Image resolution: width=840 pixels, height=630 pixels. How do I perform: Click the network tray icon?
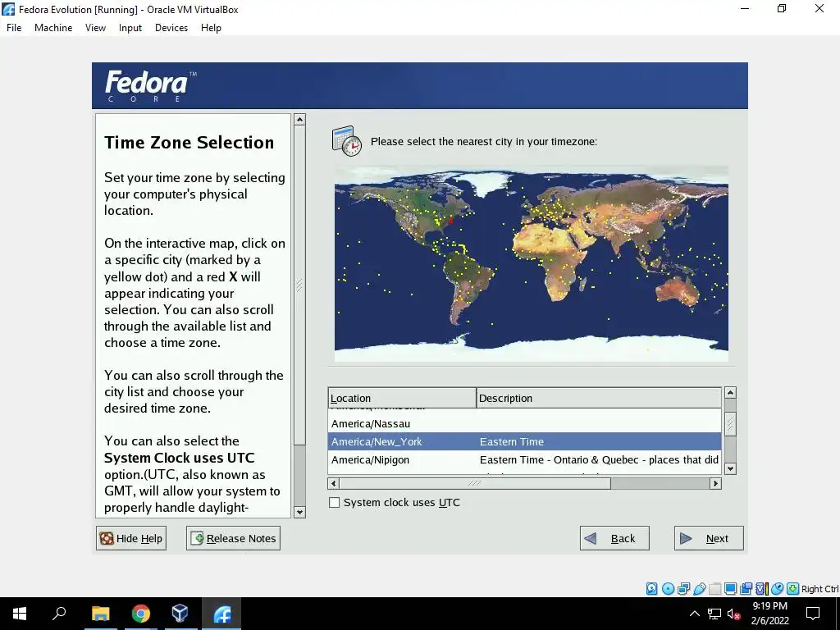pyautogui.click(x=714, y=614)
